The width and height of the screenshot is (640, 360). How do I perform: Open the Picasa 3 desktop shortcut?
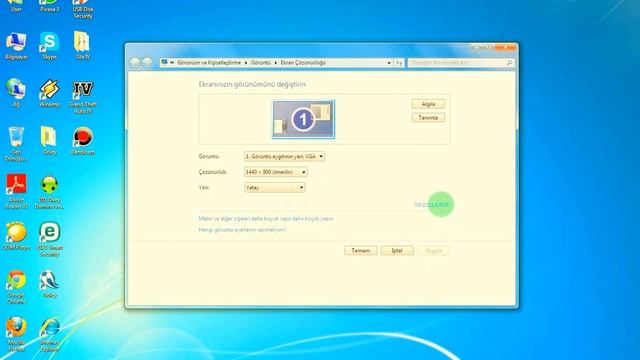click(x=49, y=6)
